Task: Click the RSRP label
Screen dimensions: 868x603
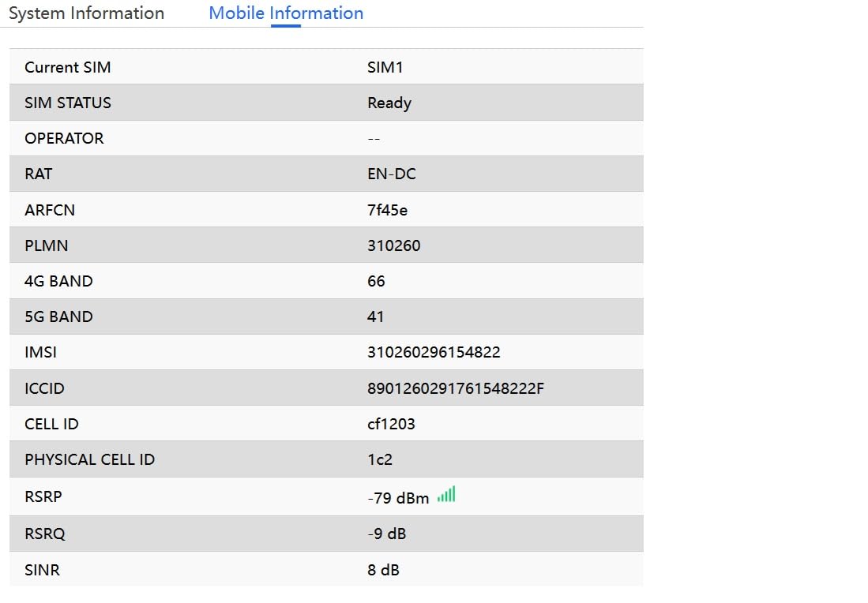Action: click(43, 496)
